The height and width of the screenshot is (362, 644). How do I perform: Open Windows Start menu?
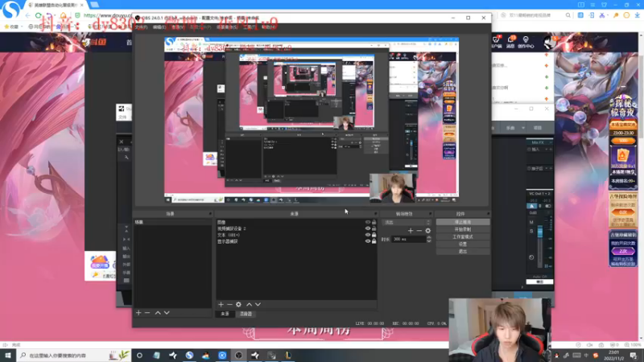8,356
